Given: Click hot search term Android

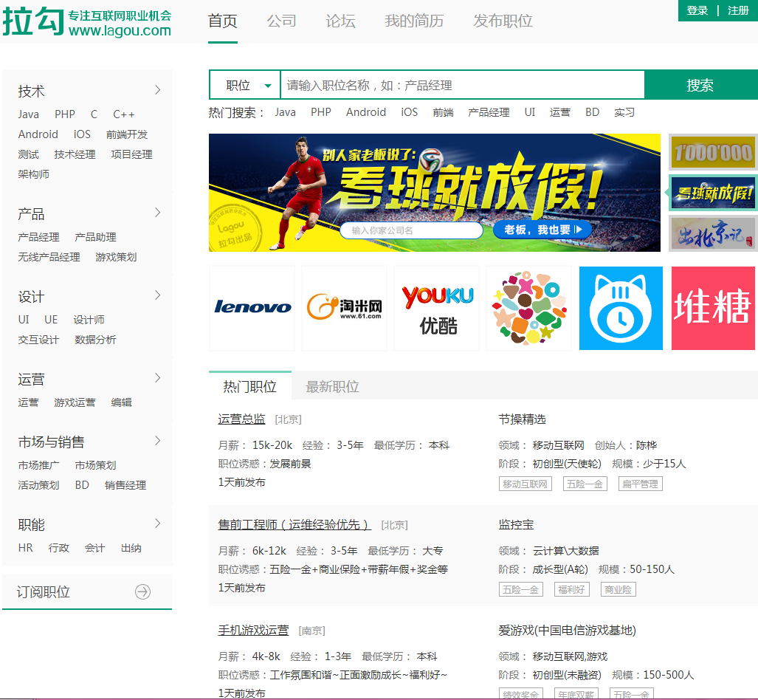Looking at the screenshot, I should 366,112.
